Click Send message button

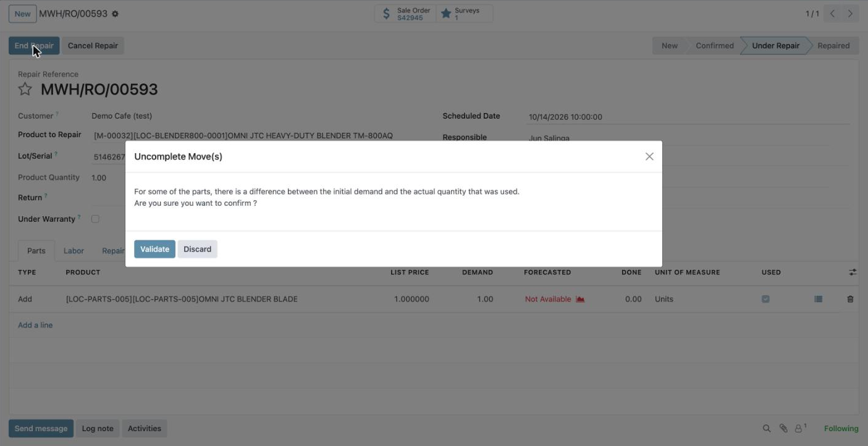tap(41, 428)
